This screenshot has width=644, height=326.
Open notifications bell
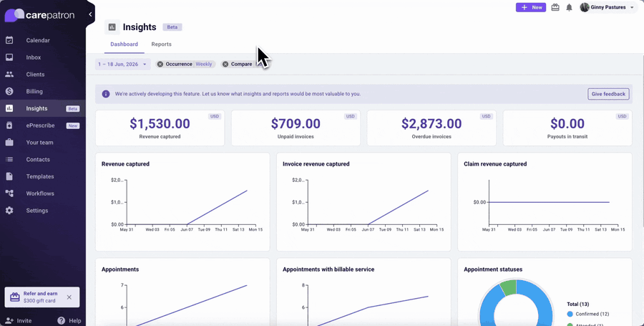(569, 7)
